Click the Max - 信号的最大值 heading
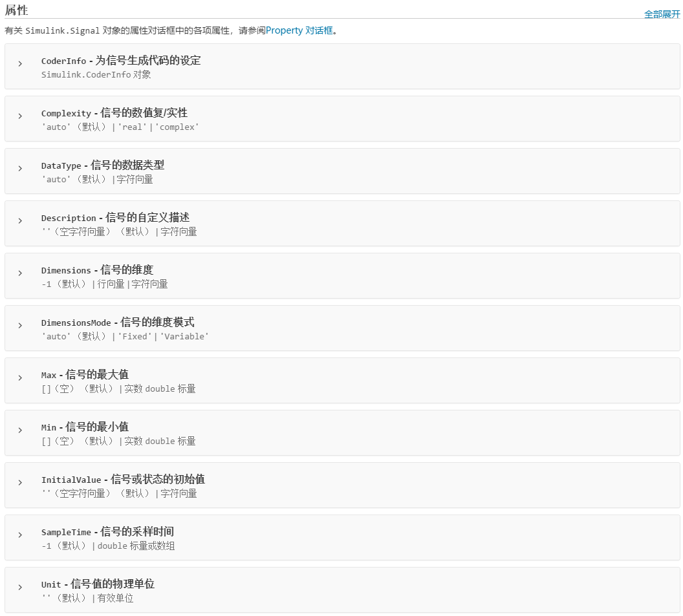The width and height of the screenshot is (683, 616). point(85,374)
